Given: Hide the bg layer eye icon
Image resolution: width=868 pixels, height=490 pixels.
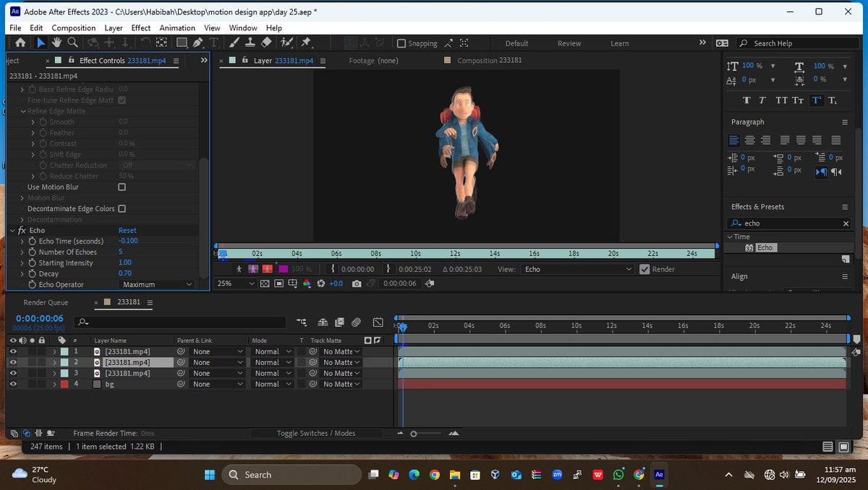Looking at the screenshot, I should [13, 384].
